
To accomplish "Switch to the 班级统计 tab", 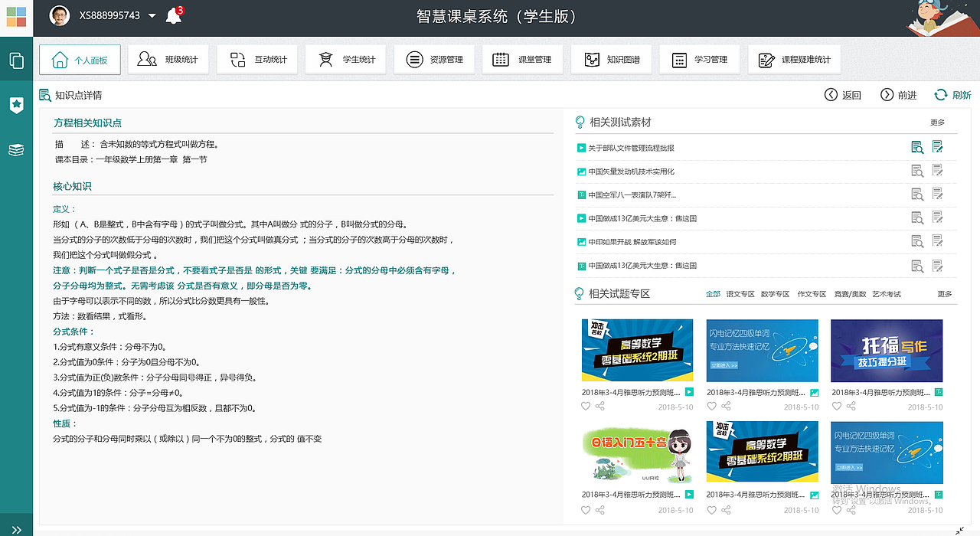I will click(x=168, y=59).
